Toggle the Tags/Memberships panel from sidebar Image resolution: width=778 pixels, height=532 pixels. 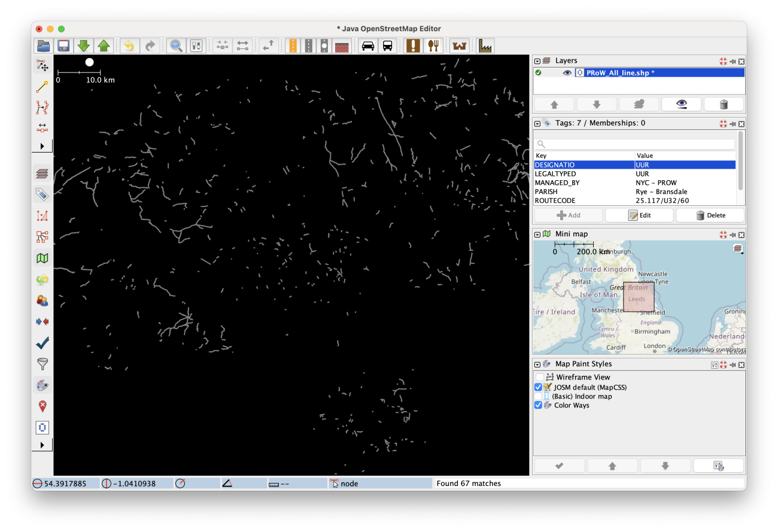(42, 194)
